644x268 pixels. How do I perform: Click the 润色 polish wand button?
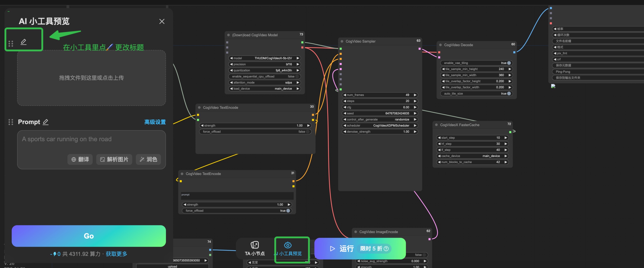pos(148,159)
